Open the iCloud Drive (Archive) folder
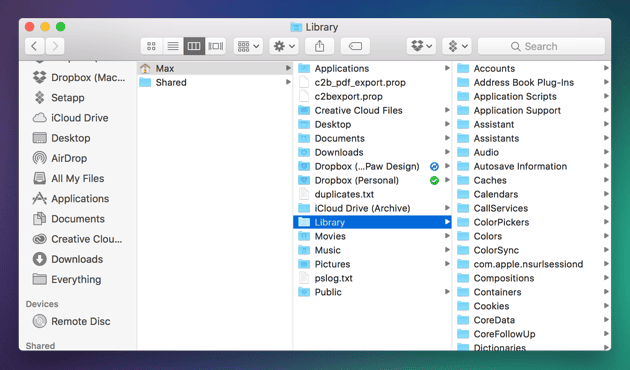This screenshot has width=630, height=370. [372, 208]
